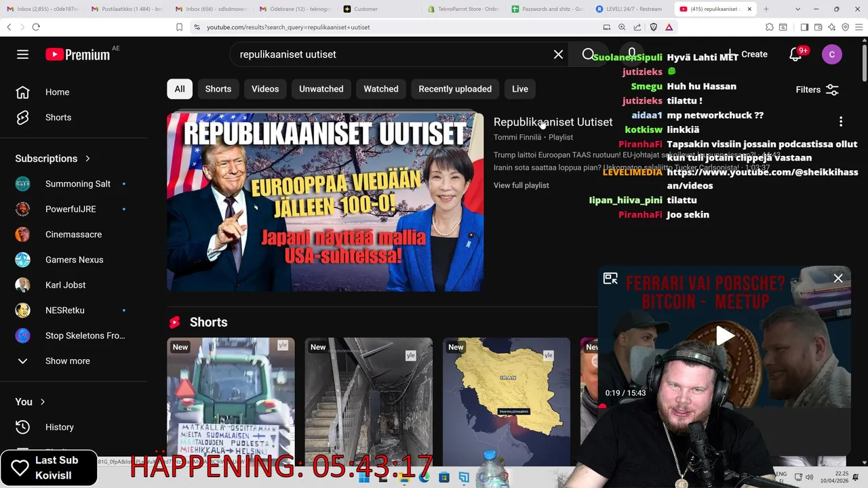Image resolution: width=868 pixels, height=488 pixels.
Task: Click the Create button
Action: pyautogui.click(x=747, y=54)
